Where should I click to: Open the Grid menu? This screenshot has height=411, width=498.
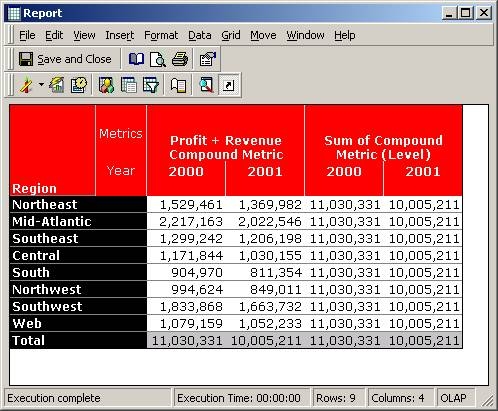231,35
